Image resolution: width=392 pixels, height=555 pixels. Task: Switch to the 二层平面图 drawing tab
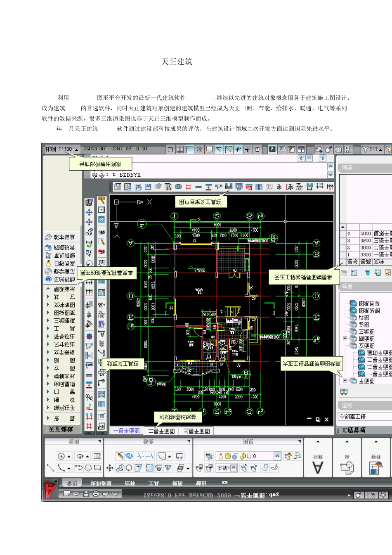pyautogui.click(x=161, y=431)
